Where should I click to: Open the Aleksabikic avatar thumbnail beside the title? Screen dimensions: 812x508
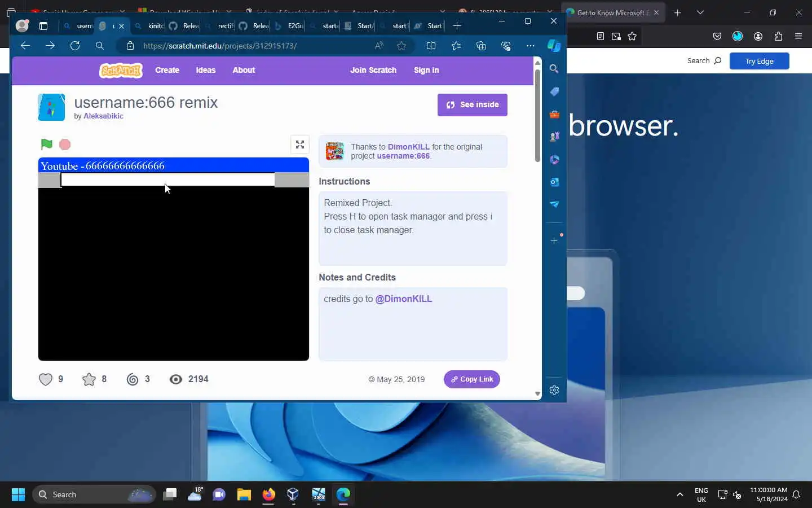(x=51, y=107)
